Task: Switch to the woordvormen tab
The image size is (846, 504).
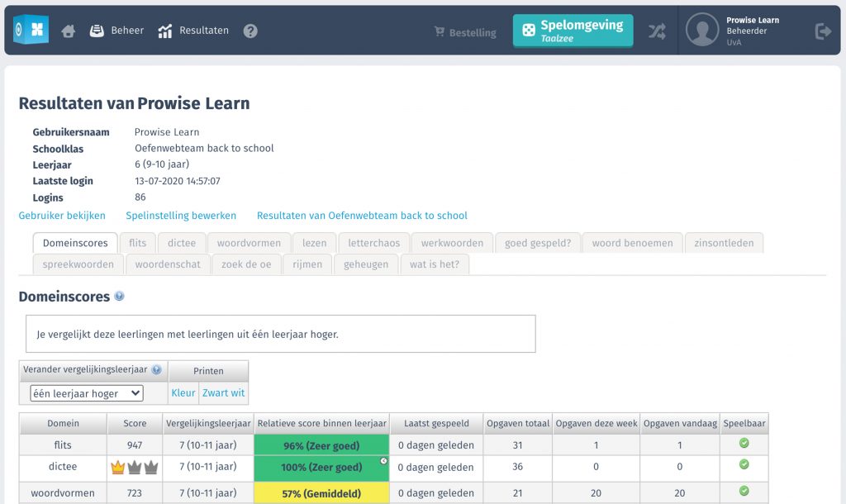Action: [249, 243]
